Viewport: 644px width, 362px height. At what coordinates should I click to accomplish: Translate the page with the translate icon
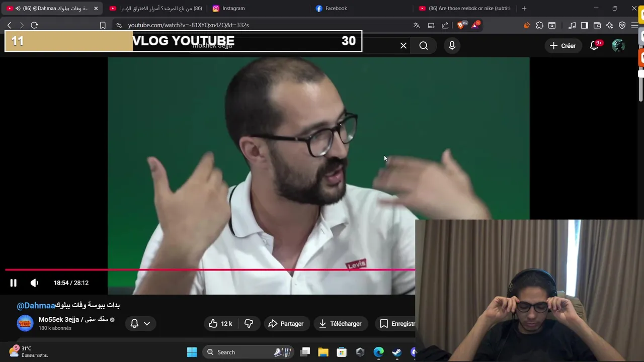pos(417,25)
